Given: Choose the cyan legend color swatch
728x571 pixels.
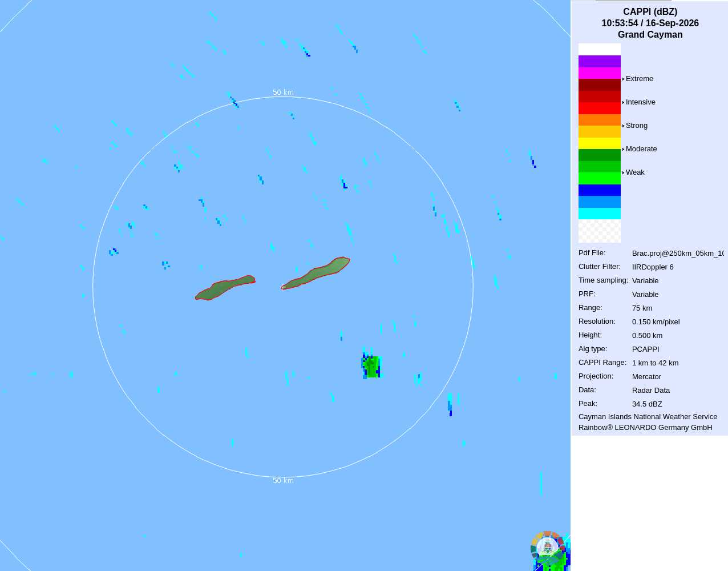Looking at the screenshot, I should coord(600,214).
